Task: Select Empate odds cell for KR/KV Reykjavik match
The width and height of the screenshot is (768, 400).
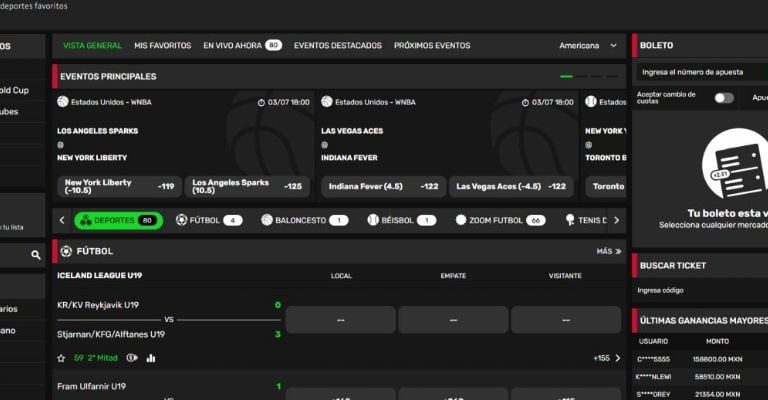Action: [x=453, y=320]
